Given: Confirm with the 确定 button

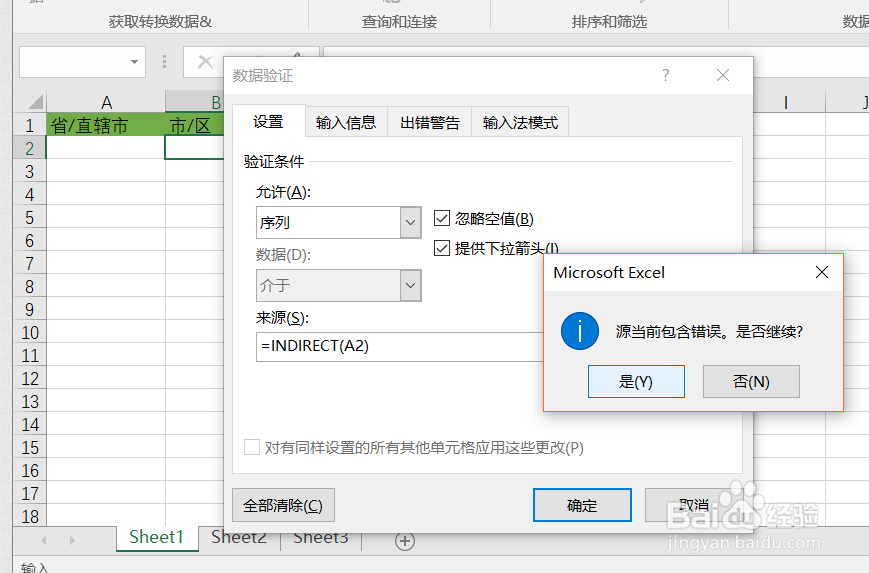Looking at the screenshot, I should [x=582, y=505].
